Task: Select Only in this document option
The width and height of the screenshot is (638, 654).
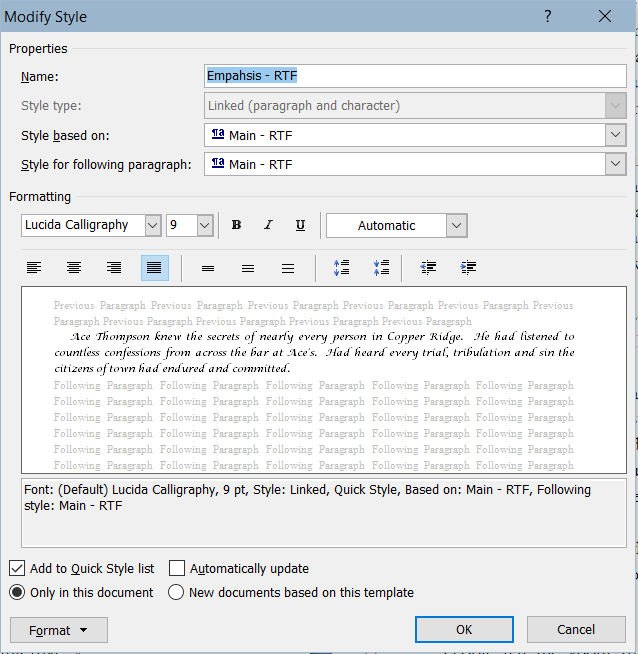Action: pyautogui.click(x=17, y=592)
